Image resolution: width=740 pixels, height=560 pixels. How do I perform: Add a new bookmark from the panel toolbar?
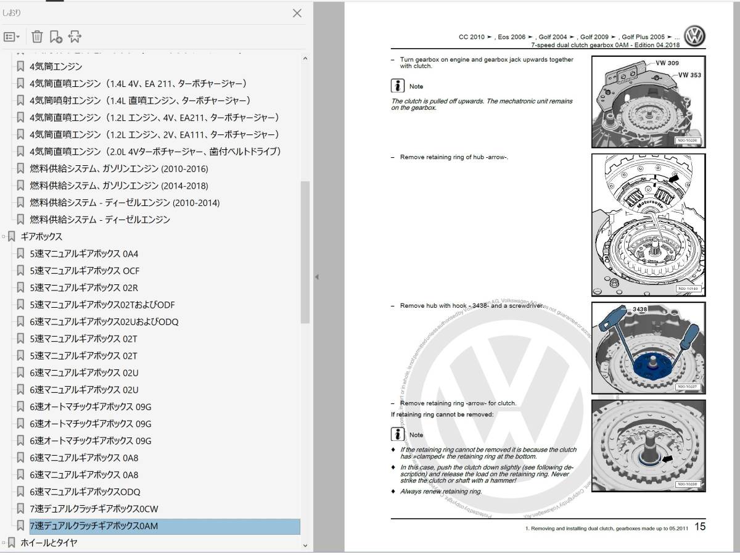click(55, 37)
